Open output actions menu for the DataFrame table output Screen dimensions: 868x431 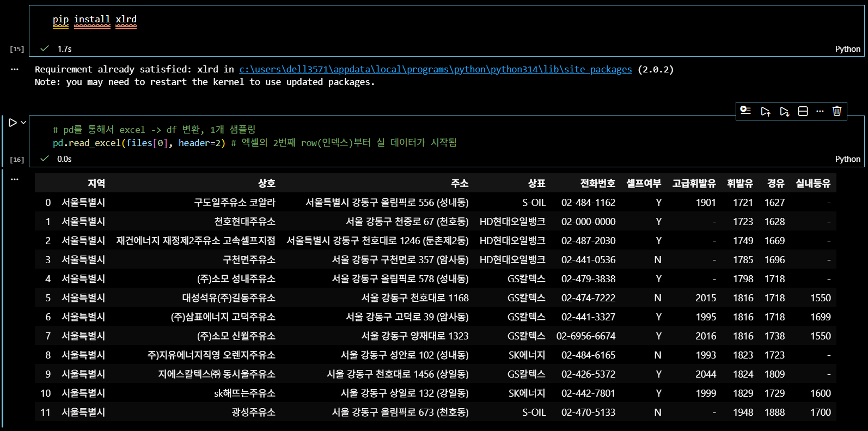[x=15, y=179]
